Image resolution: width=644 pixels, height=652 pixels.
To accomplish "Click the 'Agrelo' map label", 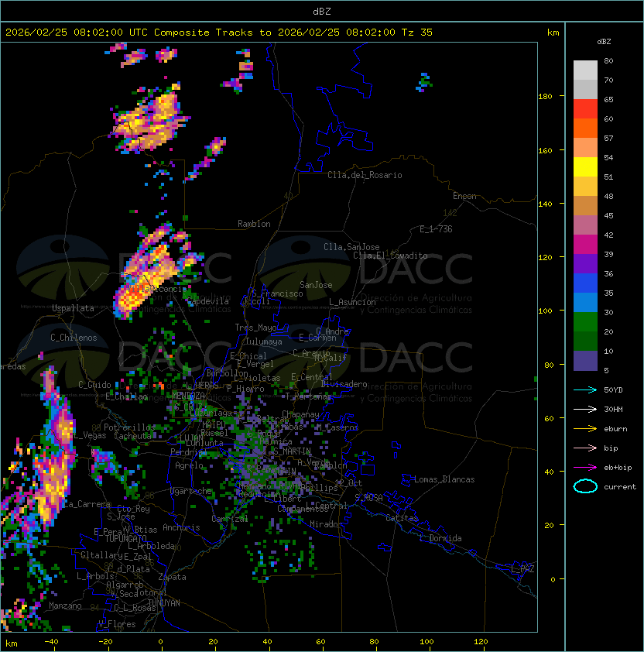I will pyautogui.click(x=189, y=465).
